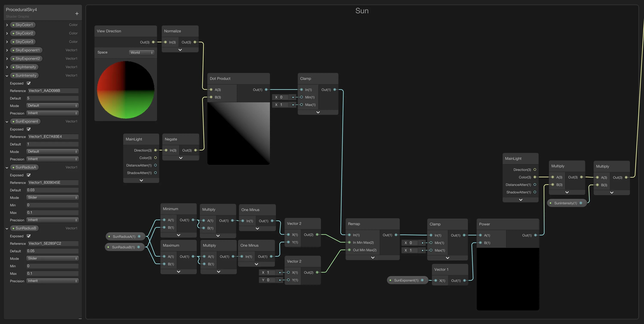This screenshot has height=324, width=644.
Task: Open the Space dropdown set to World
Action: (141, 53)
